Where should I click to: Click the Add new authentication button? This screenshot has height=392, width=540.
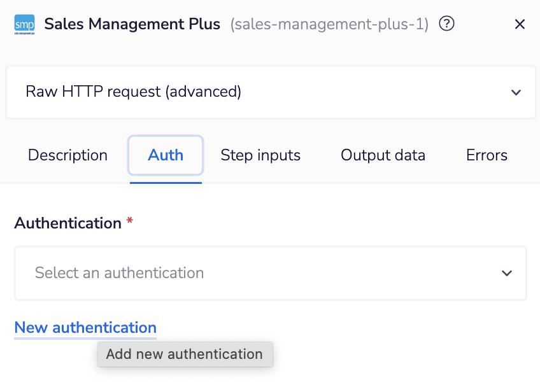185,354
